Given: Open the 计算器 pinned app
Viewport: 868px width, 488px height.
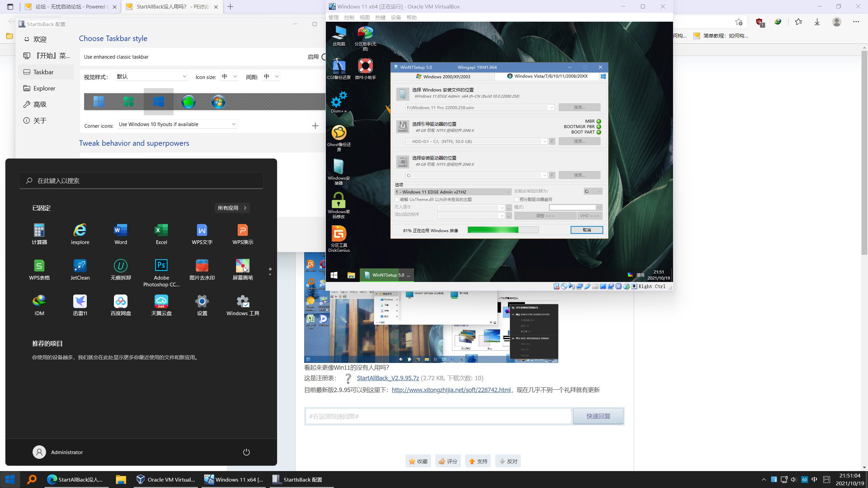Looking at the screenshot, I should point(39,234).
